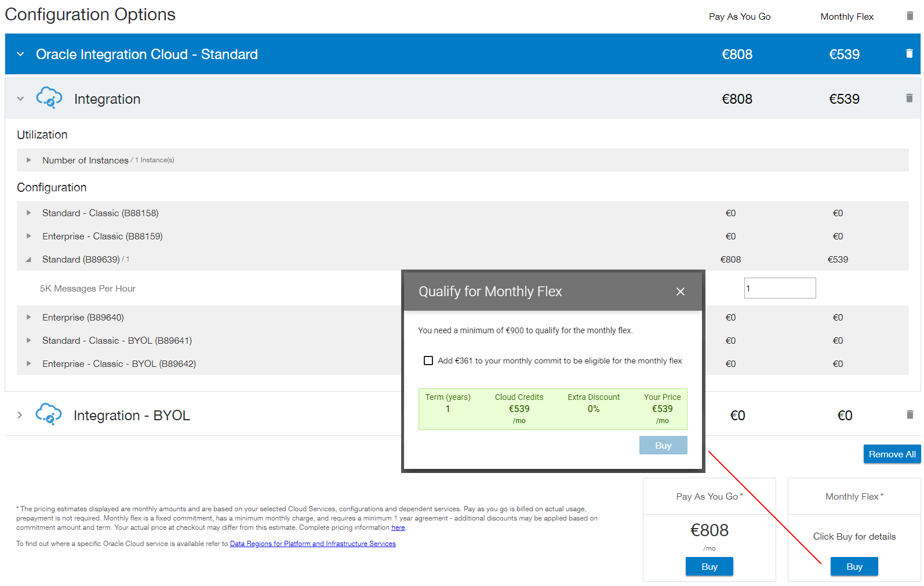
Task: Click the 5K Messages Per Hour input field
Action: point(779,288)
